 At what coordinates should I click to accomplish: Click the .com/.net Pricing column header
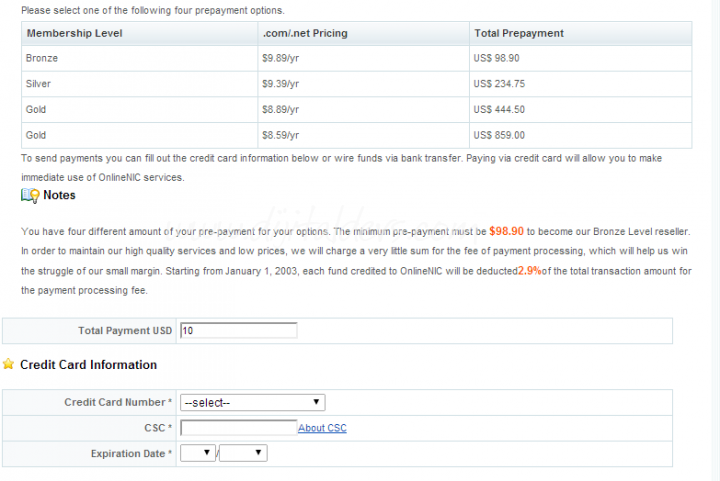pyautogui.click(x=304, y=33)
